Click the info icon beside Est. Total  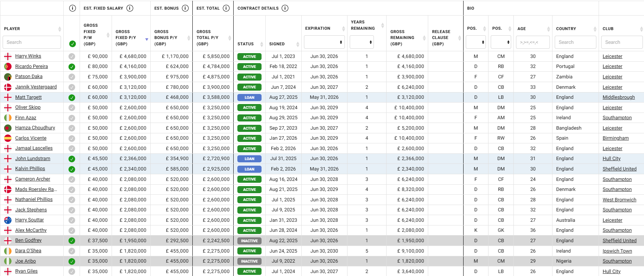(226, 8)
